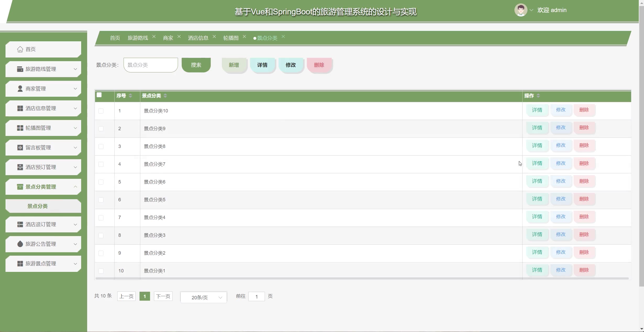Close the 轮播图 tab with its X
This screenshot has width=644, height=332.
point(244,37)
